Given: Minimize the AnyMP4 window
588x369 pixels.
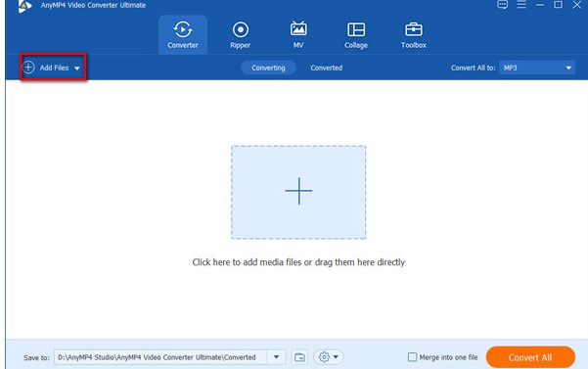Looking at the screenshot, I should [x=540, y=5].
